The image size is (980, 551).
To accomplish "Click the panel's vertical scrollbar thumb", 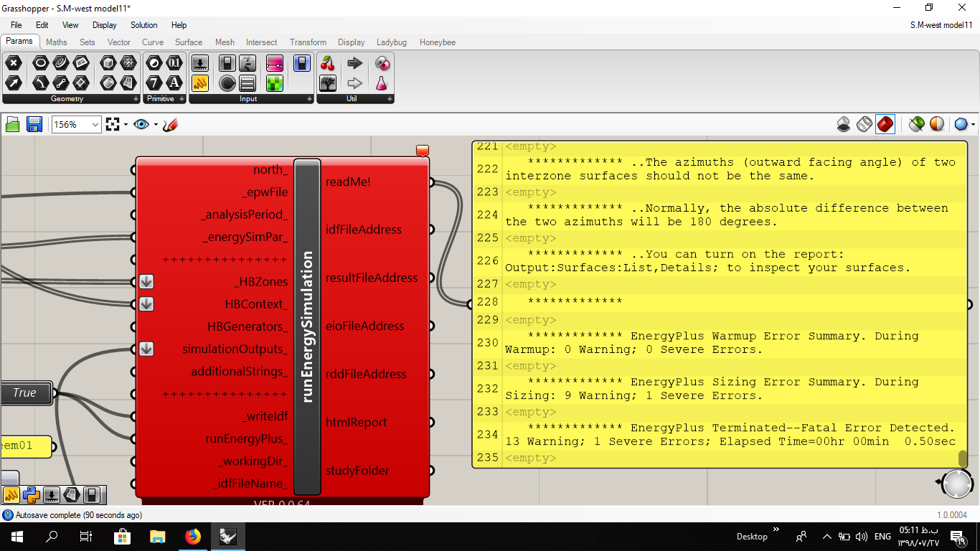I will tap(963, 458).
